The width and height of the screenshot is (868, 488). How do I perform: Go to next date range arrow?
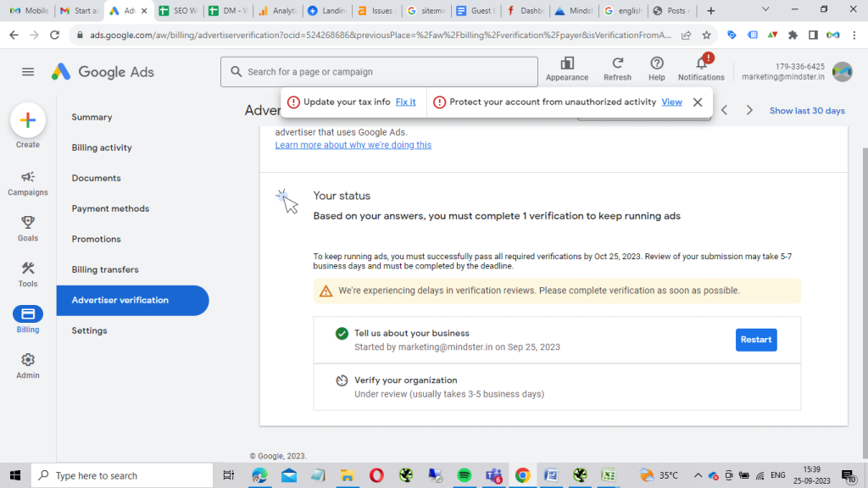(749, 110)
